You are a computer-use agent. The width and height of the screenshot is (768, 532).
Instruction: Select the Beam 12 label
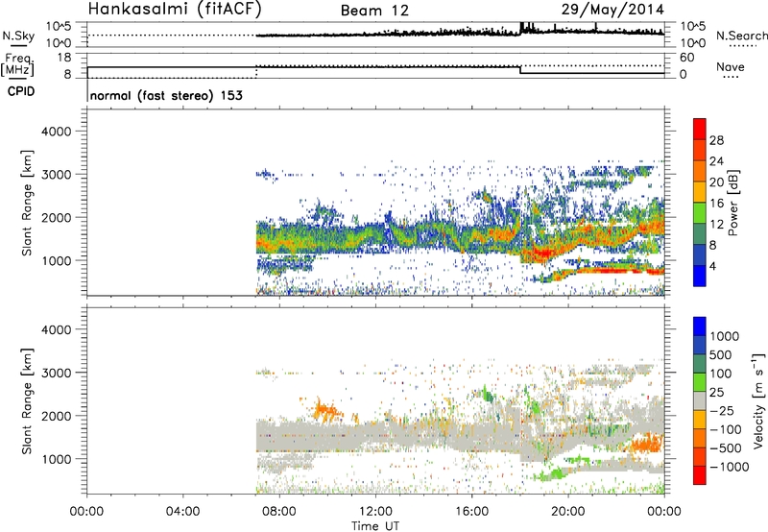374,11
